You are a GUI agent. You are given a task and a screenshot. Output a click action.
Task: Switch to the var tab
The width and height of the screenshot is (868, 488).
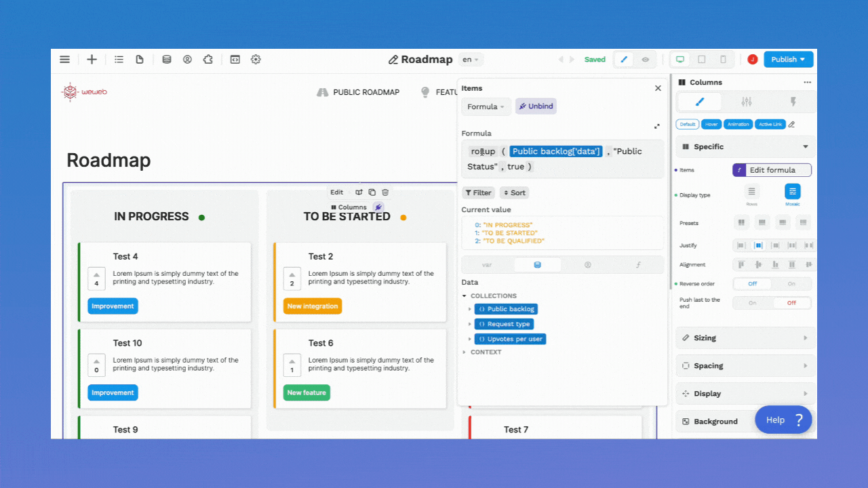pyautogui.click(x=487, y=265)
